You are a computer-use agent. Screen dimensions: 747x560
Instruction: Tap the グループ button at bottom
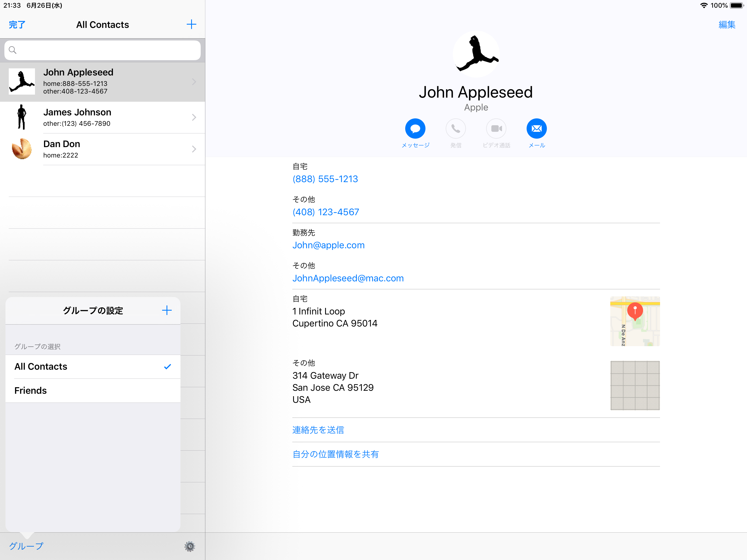[x=26, y=546]
